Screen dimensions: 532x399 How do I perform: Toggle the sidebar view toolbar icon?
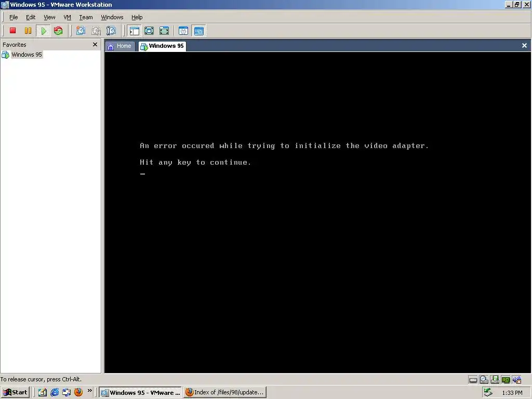(135, 31)
